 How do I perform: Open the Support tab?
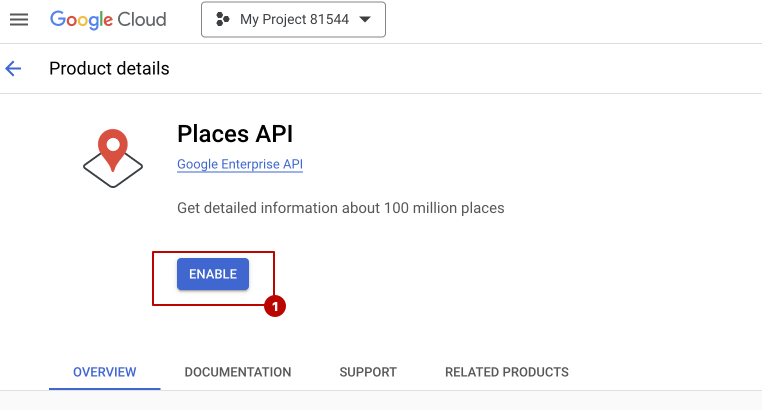pos(368,372)
